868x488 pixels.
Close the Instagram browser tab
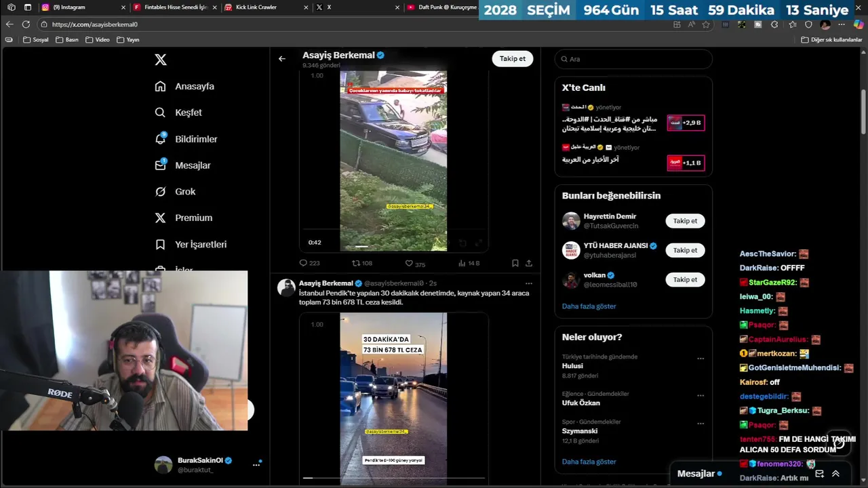123,7
